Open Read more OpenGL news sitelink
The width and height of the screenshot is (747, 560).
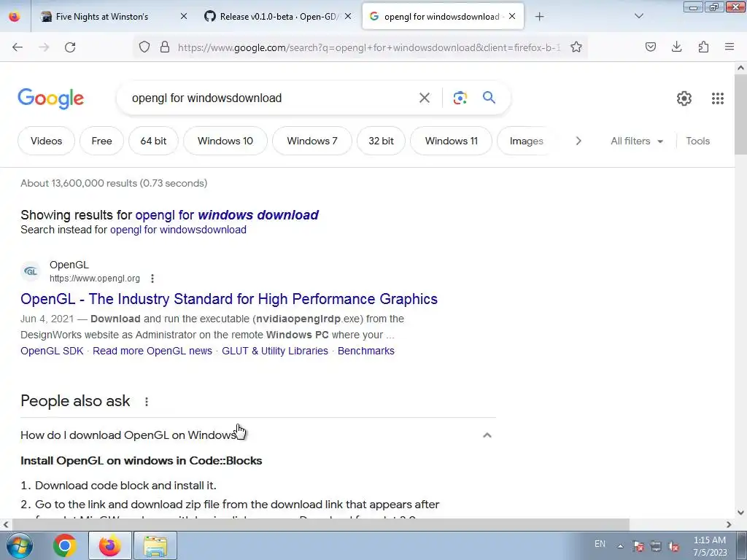(x=152, y=351)
